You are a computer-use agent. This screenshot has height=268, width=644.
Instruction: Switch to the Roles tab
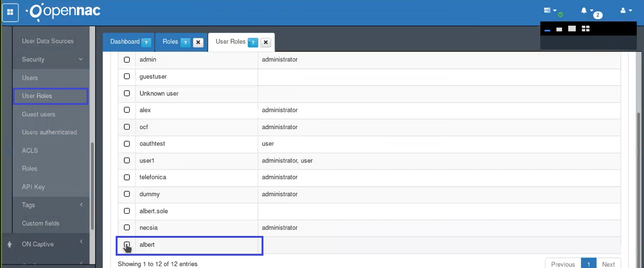tap(170, 42)
